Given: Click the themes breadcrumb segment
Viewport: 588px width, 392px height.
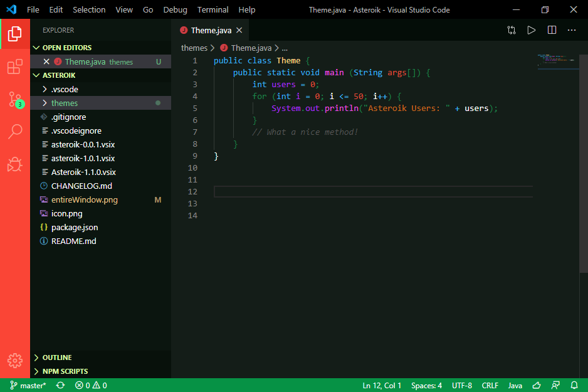Looking at the screenshot, I should click(x=194, y=48).
